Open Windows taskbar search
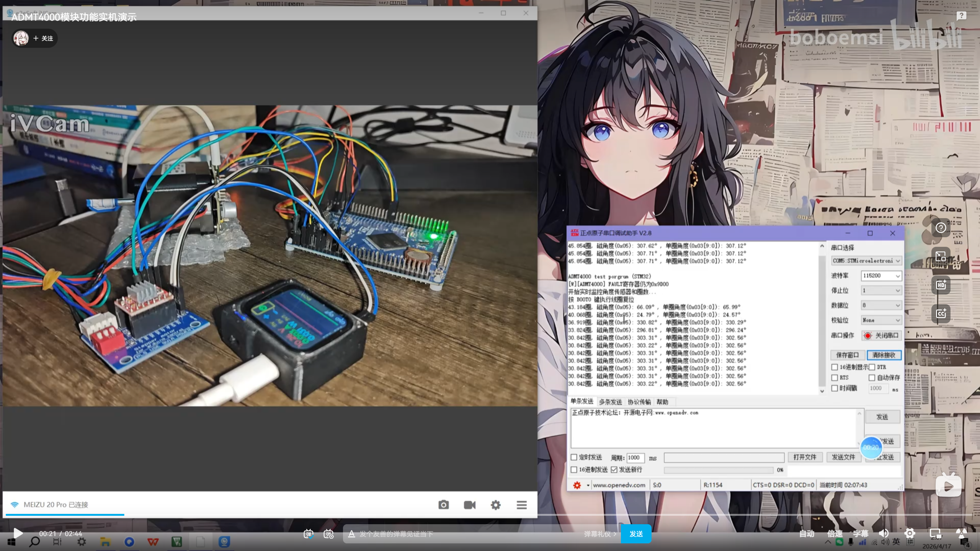The width and height of the screenshot is (980, 551). pos(34,542)
